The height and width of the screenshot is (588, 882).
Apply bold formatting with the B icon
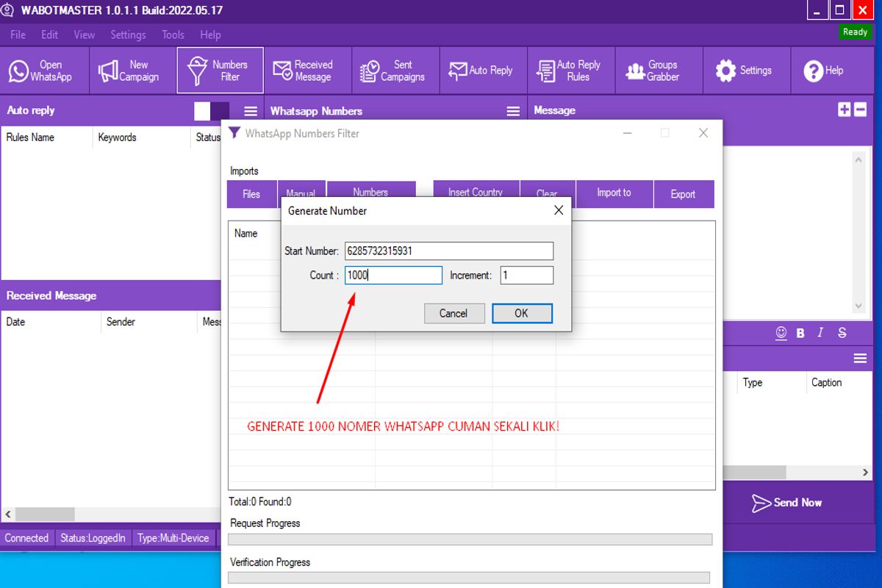pos(800,333)
